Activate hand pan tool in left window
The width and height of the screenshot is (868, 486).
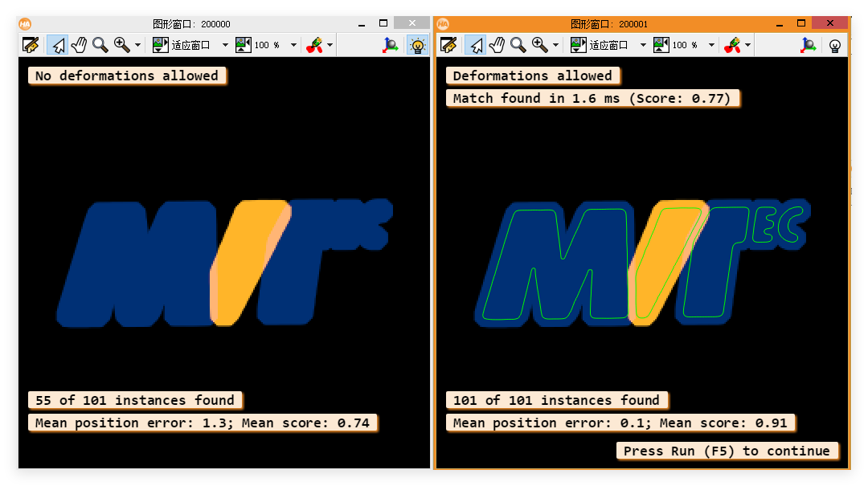[79, 45]
